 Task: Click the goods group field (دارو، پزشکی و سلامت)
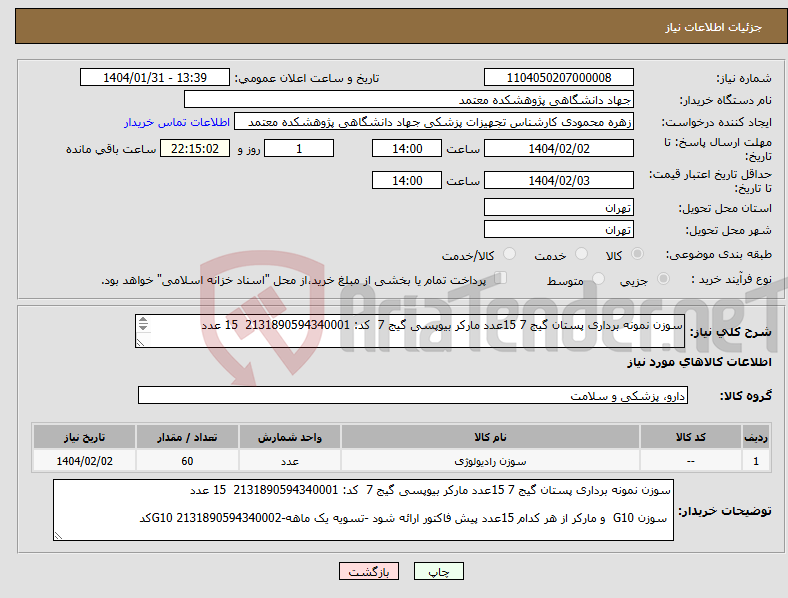pyautogui.click(x=413, y=395)
